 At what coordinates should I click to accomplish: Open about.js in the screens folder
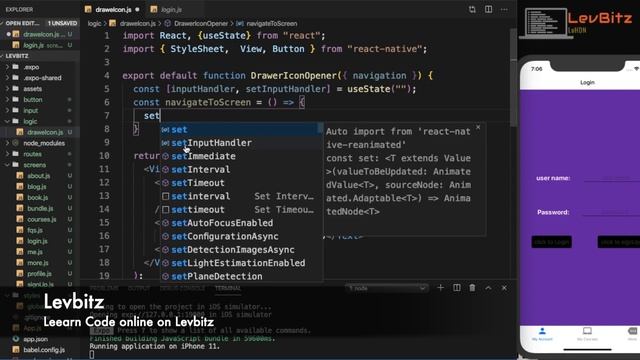[38, 176]
